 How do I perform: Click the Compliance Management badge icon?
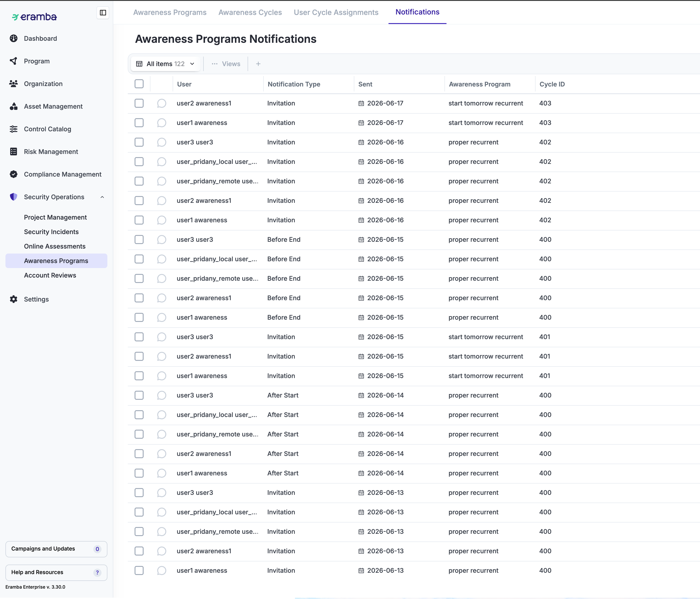[x=14, y=174]
